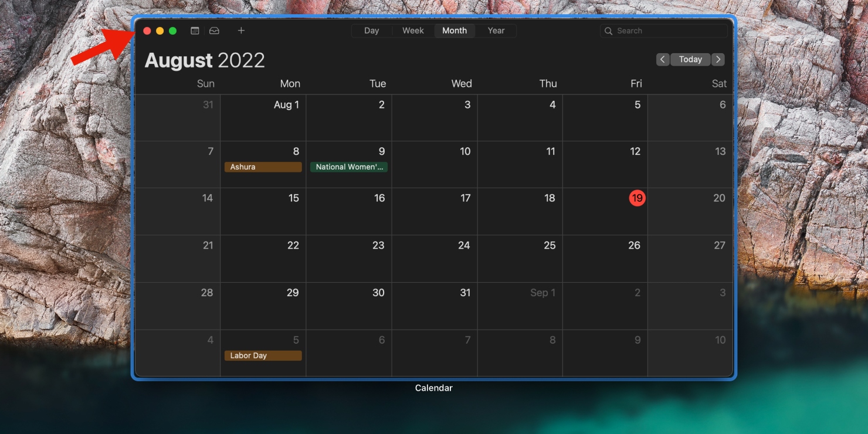Select today's date 19
This screenshot has width=868, height=434.
coord(637,198)
